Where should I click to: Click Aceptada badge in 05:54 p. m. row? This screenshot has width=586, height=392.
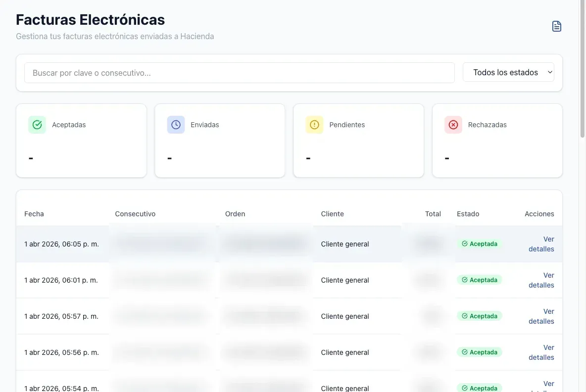coord(480,388)
